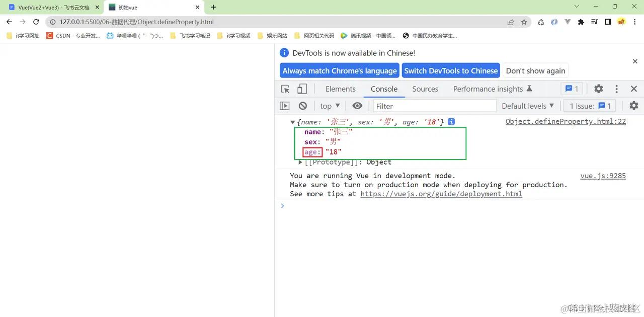Screen dimensions: 644x317
Task: Click the console Filter input field
Action: coord(435,106)
